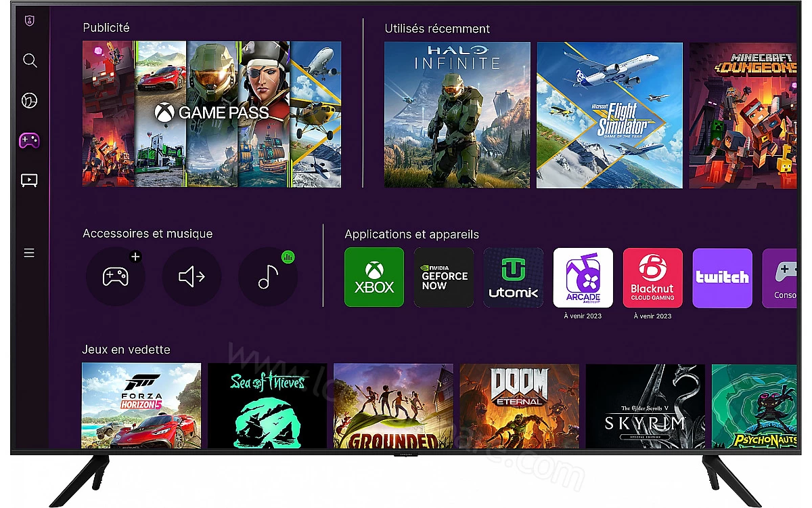Open the Gaming Hub controller icon
The height and width of the screenshot is (508, 812).
29,141
